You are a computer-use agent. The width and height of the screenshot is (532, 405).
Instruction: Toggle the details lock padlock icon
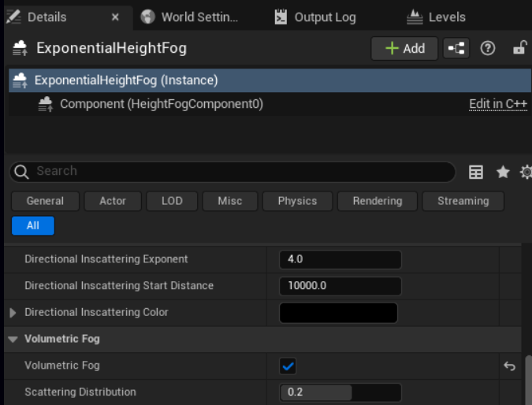pyautogui.click(x=520, y=48)
